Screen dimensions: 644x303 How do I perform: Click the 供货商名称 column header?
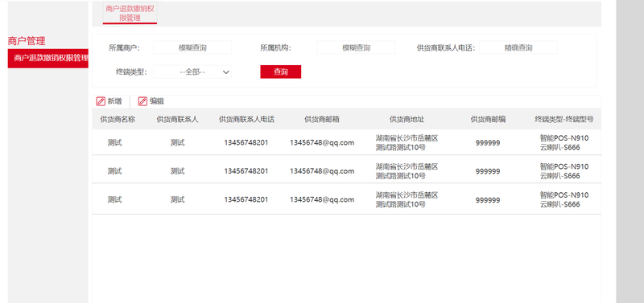coord(118,119)
